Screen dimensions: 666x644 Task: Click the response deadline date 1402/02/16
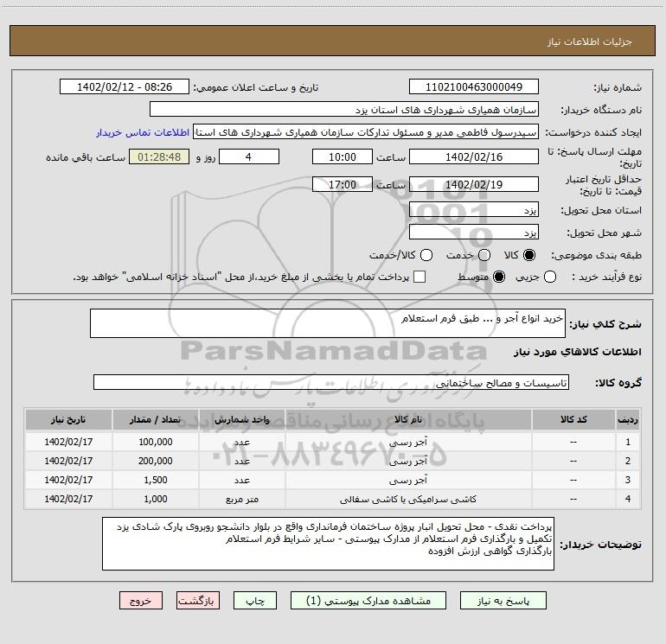click(x=474, y=156)
